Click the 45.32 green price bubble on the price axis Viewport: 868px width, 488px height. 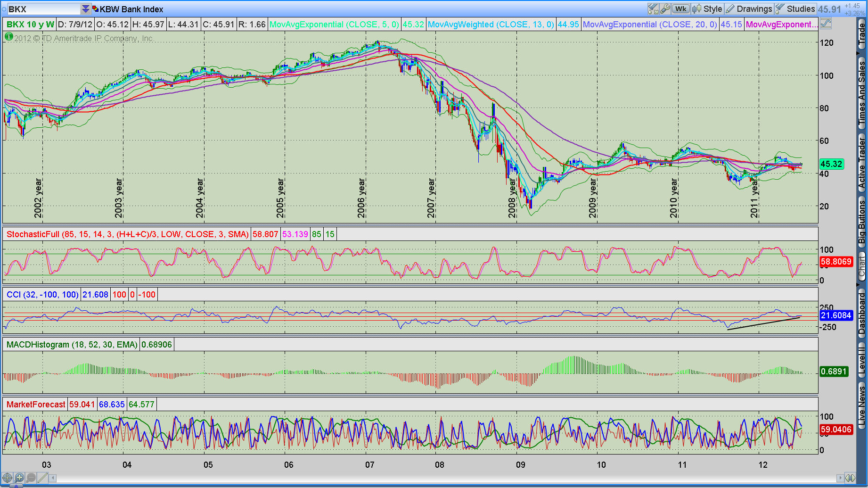coord(831,164)
